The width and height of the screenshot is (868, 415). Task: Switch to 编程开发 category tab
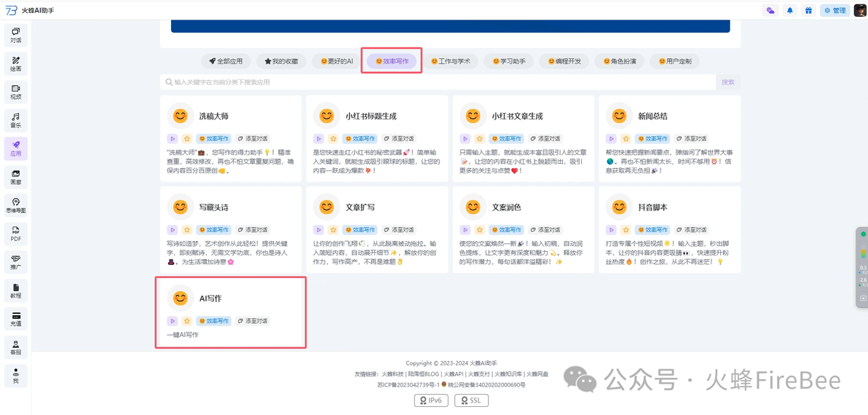[x=564, y=61]
